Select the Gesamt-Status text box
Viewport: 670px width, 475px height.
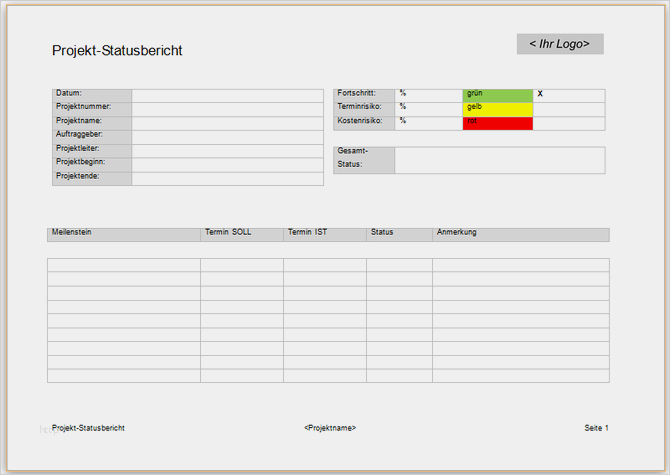point(500,160)
